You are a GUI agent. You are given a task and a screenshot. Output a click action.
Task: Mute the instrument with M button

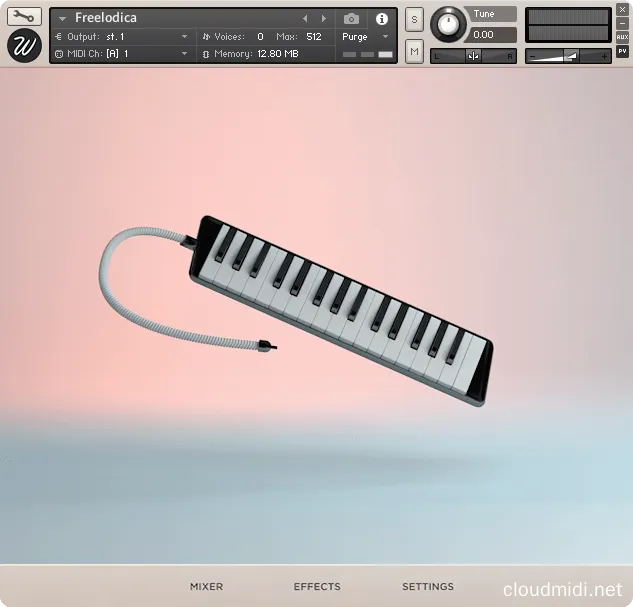414,49
